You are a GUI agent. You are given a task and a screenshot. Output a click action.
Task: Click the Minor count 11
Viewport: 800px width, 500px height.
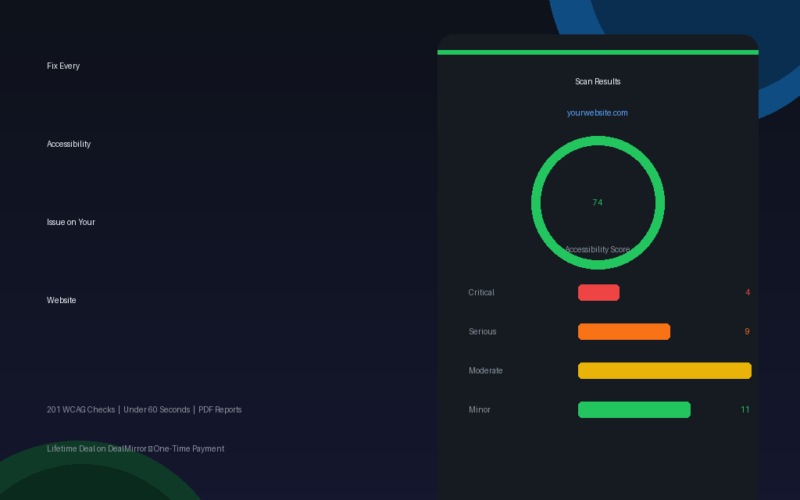(x=745, y=410)
